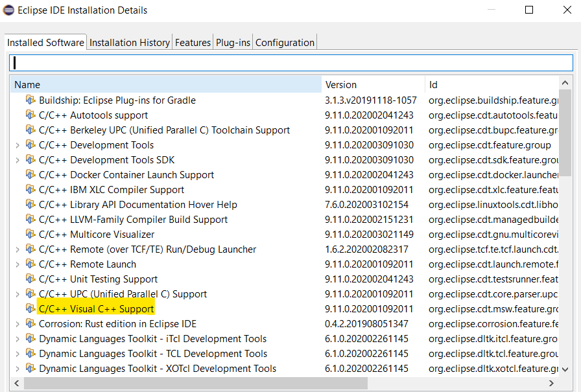The image size is (581, 392).
Task: Click the Buildship Gradle feature icon
Action: click(30, 100)
